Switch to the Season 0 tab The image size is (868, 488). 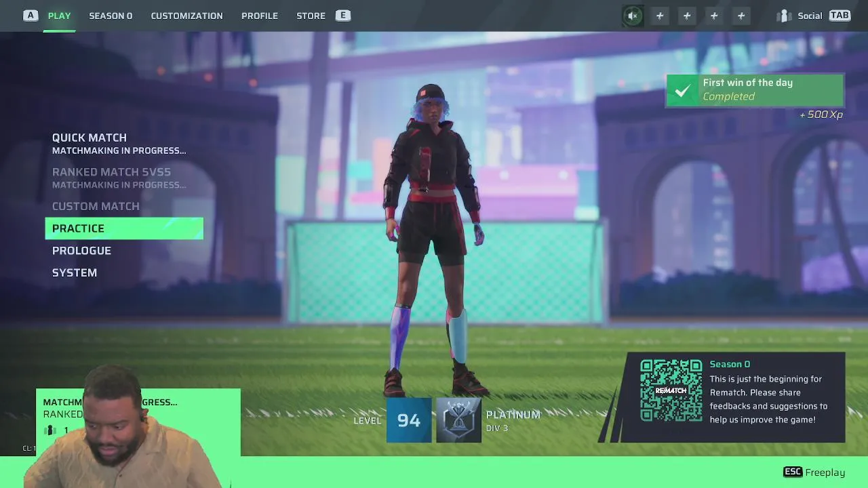click(x=111, y=16)
